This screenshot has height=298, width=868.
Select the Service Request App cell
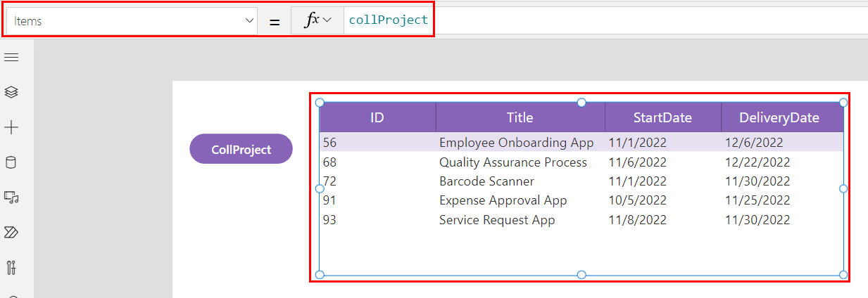point(497,220)
